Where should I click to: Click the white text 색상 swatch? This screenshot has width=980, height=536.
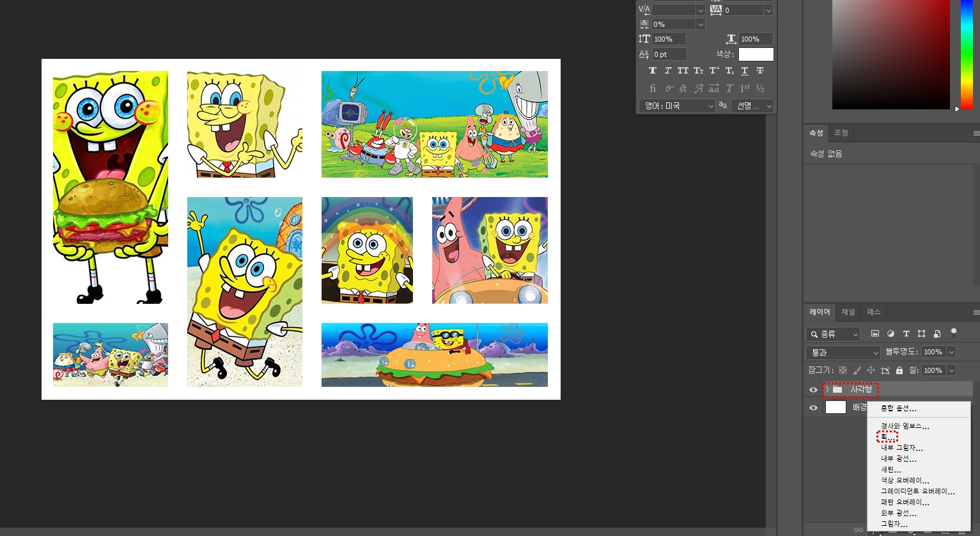click(x=756, y=54)
